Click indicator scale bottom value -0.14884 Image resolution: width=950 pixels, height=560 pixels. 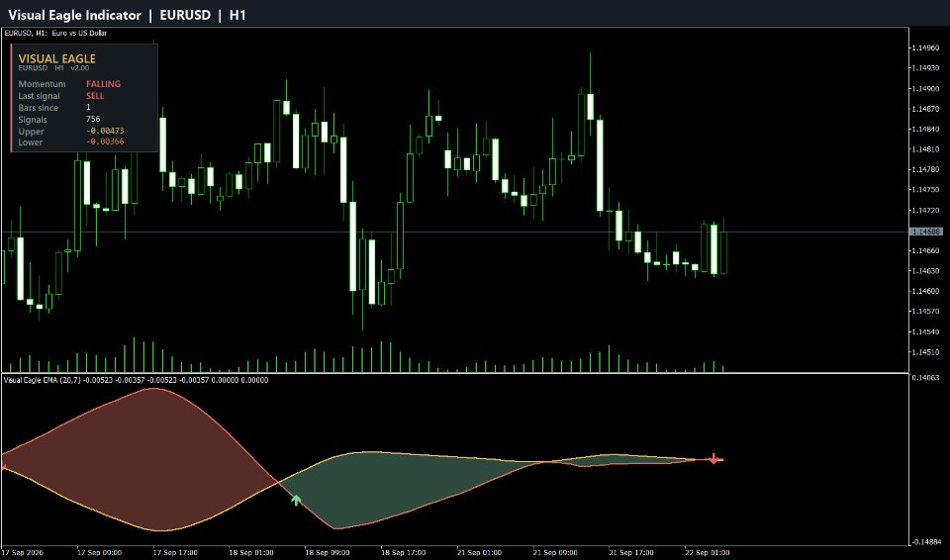[926, 542]
